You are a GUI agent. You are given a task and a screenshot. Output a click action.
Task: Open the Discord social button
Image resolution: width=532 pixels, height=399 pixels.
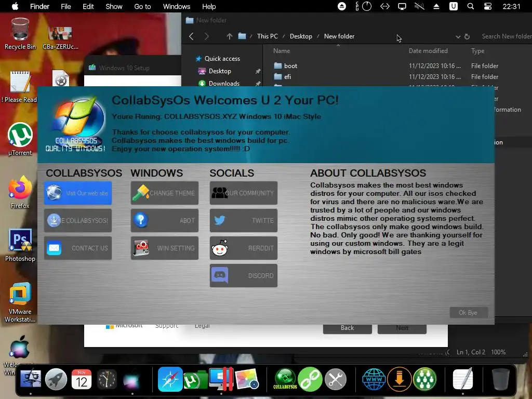pos(244,275)
